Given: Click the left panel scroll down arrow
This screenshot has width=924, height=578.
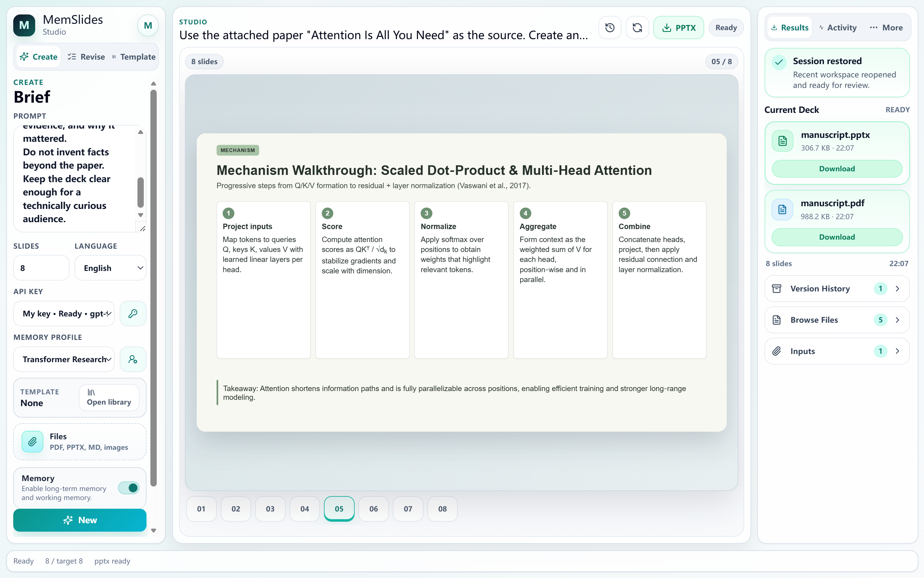Looking at the screenshot, I should (153, 530).
